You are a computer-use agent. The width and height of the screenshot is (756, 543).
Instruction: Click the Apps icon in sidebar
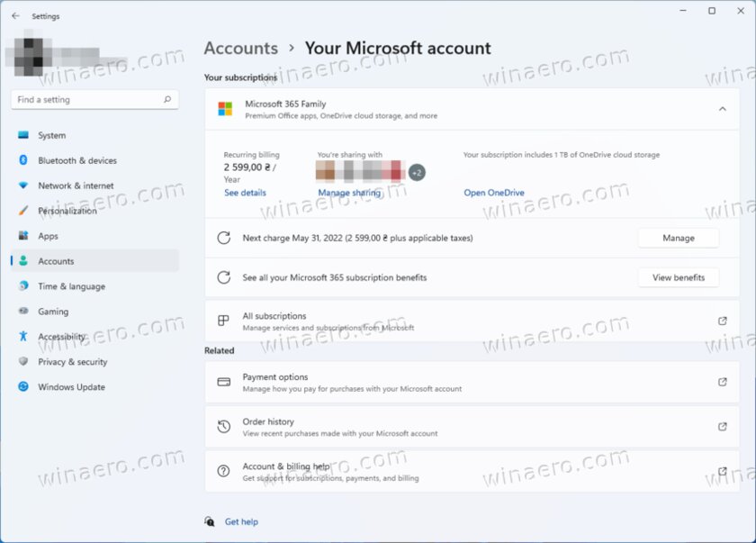23,236
